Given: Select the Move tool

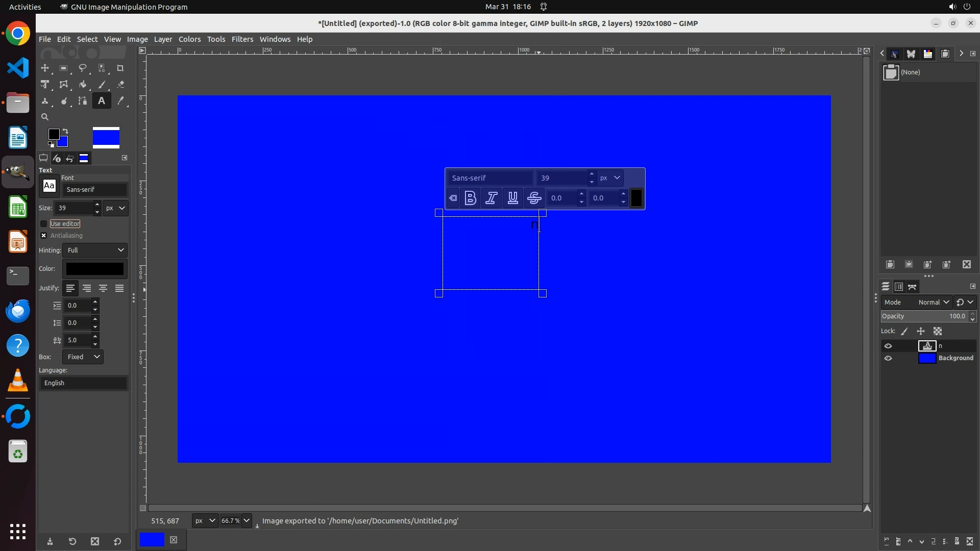Looking at the screenshot, I should [45, 68].
